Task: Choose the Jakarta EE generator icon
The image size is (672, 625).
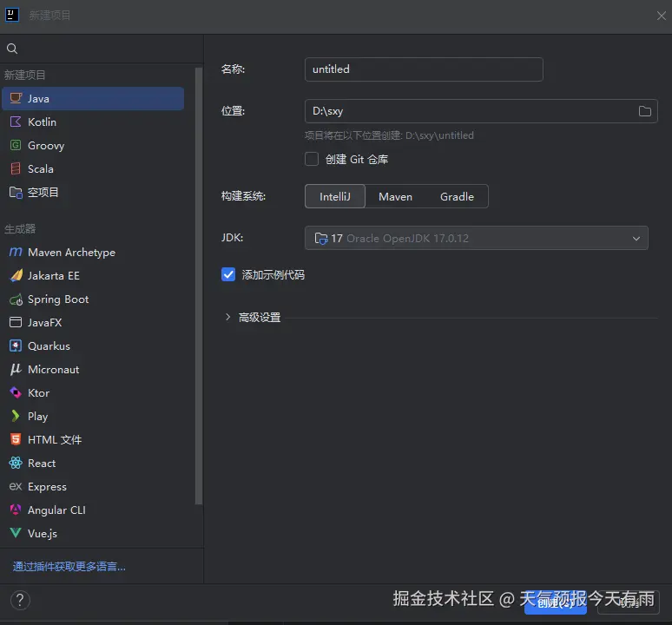Action: [16, 275]
